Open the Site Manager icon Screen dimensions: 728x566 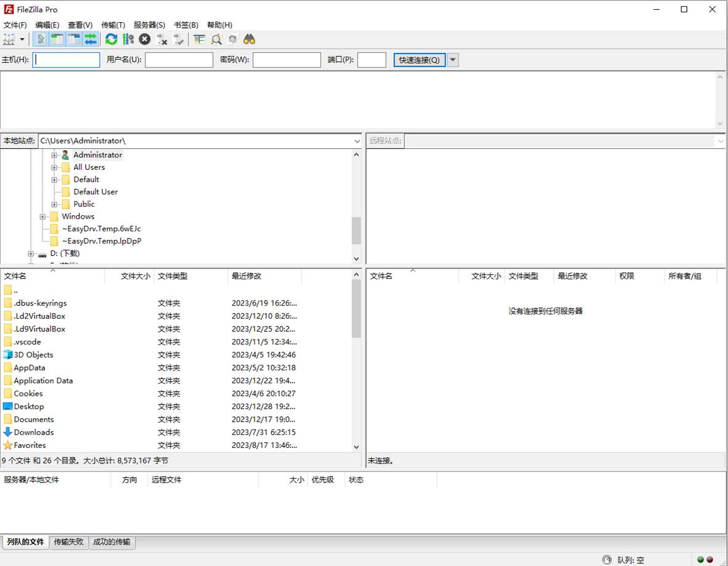[x=9, y=39]
